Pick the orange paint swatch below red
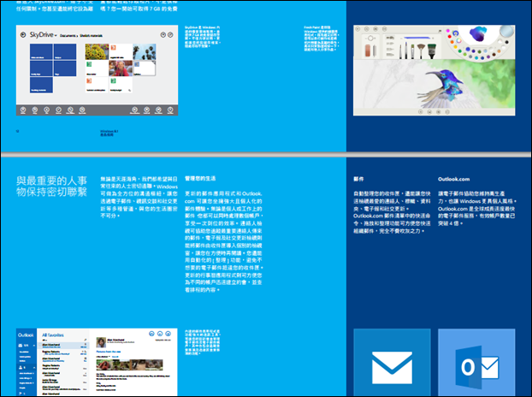The width and height of the screenshot is (532, 397). (x=452, y=43)
